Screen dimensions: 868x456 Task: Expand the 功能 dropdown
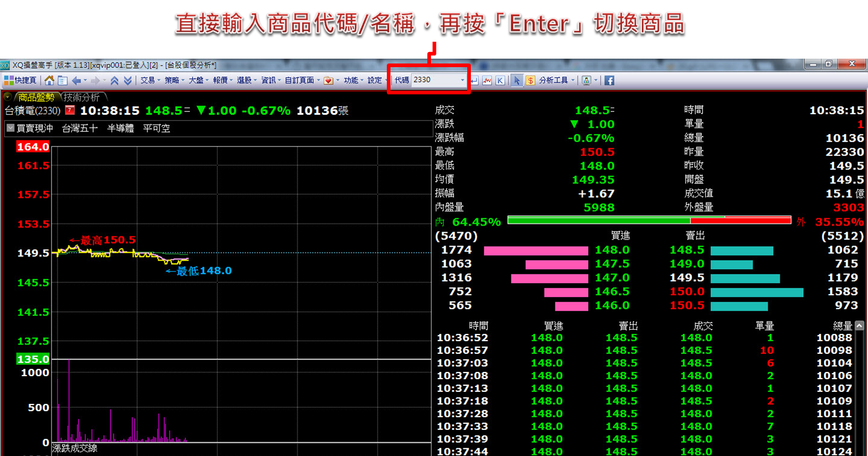click(362, 80)
